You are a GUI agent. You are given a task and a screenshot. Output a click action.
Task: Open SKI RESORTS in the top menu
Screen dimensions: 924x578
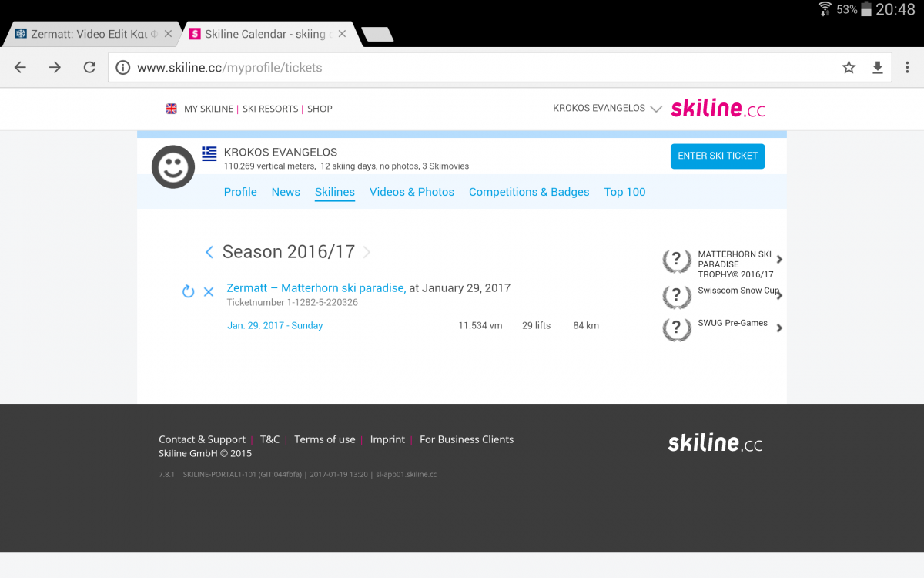pos(270,109)
